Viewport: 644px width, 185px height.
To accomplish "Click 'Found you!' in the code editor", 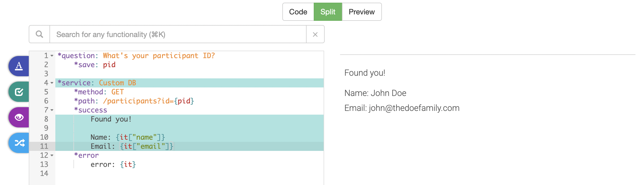I will click(111, 119).
